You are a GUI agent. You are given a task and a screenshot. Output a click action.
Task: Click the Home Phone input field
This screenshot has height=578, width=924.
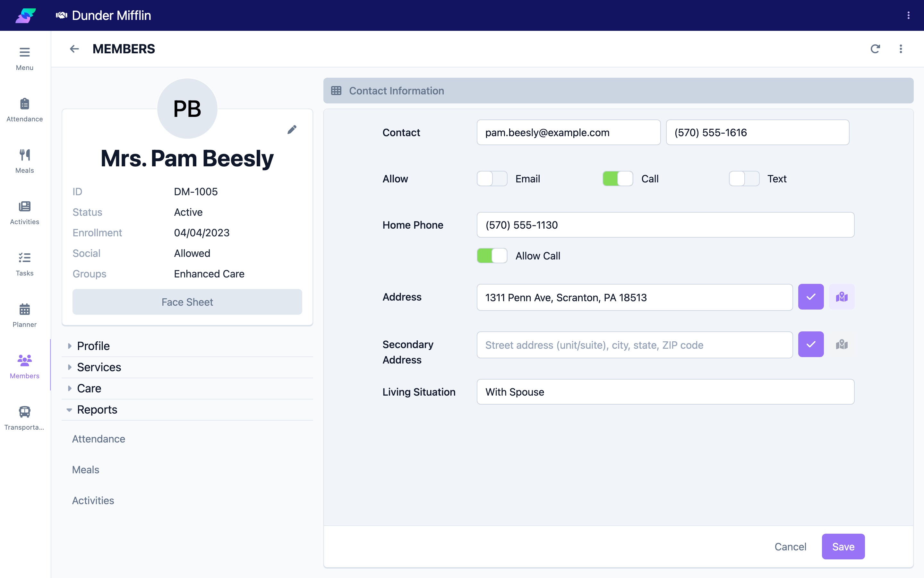coord(665,225)
